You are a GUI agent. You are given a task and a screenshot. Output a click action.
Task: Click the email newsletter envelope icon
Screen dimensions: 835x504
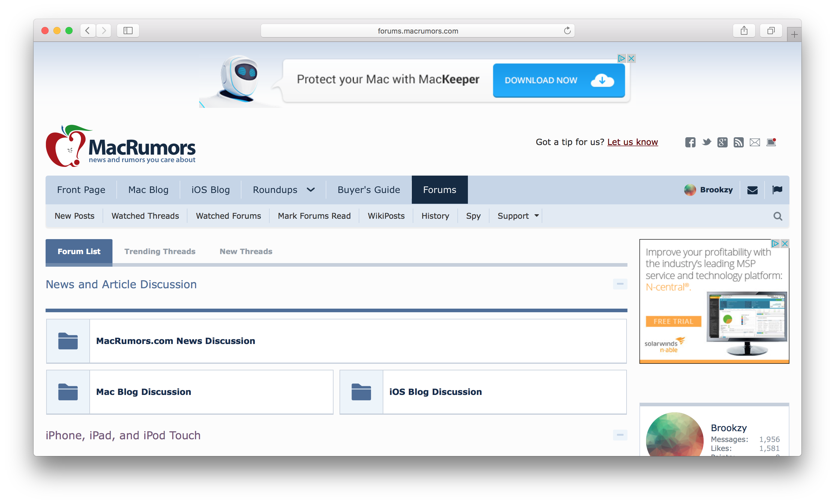click(x=754, y=142)
